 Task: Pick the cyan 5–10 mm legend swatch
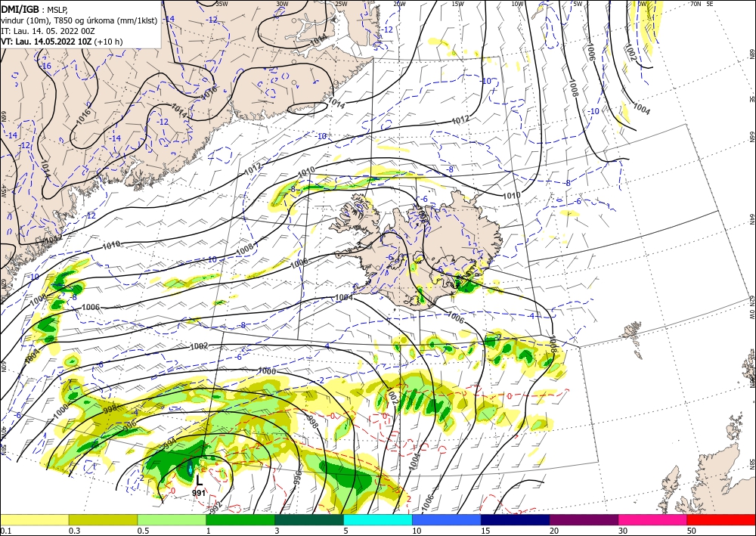coord(378,519)
